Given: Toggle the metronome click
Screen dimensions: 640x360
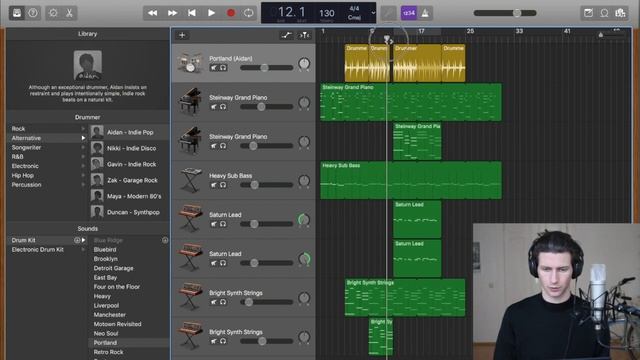Looking at the screenshot, I should coord(425,13).
